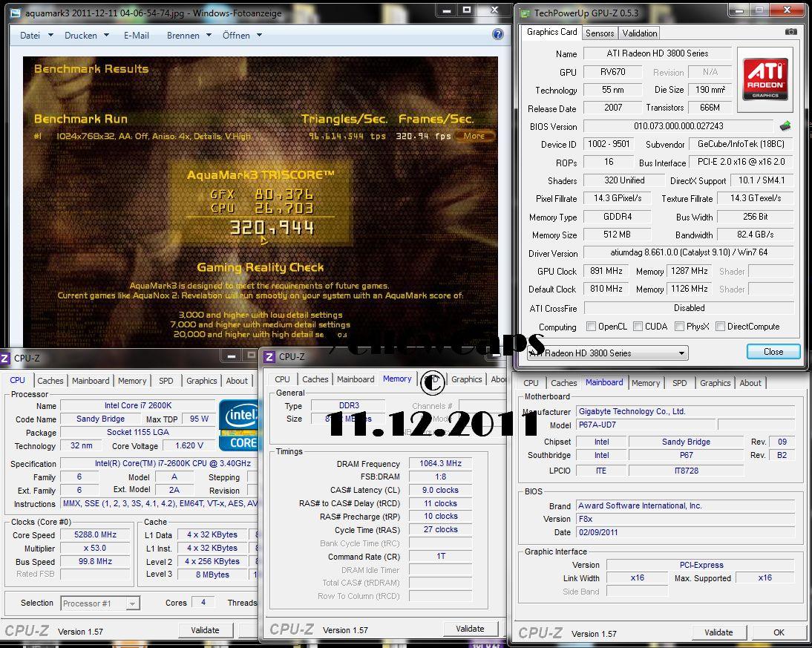Click Multiplier value x 53.0

pyautogui.click(x=95, y=548)
